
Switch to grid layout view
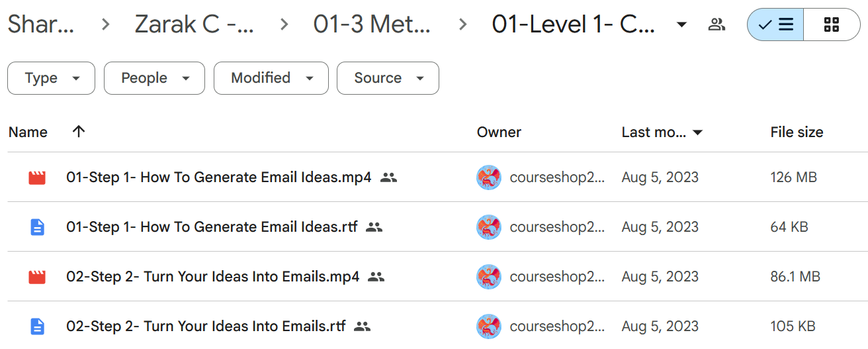pos(832,25)
